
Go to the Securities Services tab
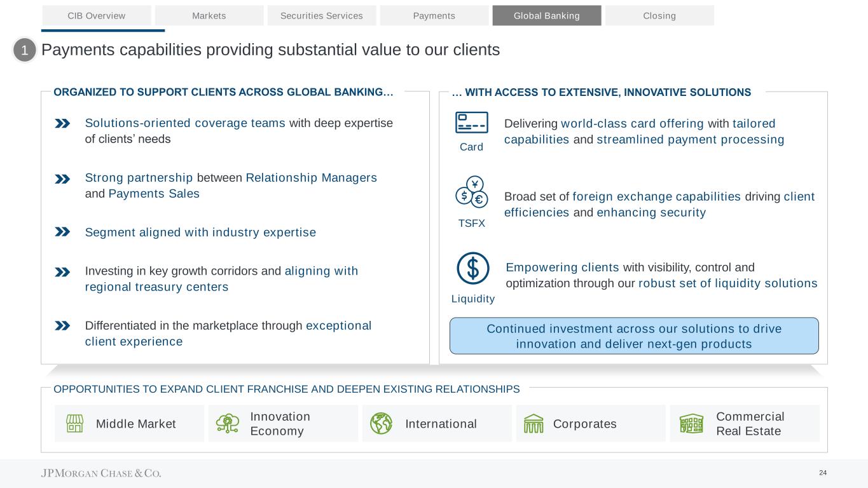[322, 16]
